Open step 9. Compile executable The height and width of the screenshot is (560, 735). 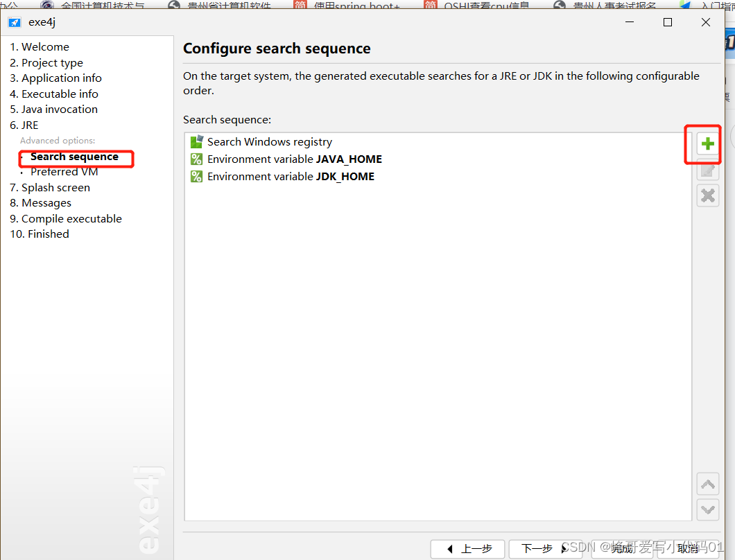click(66, 219)
